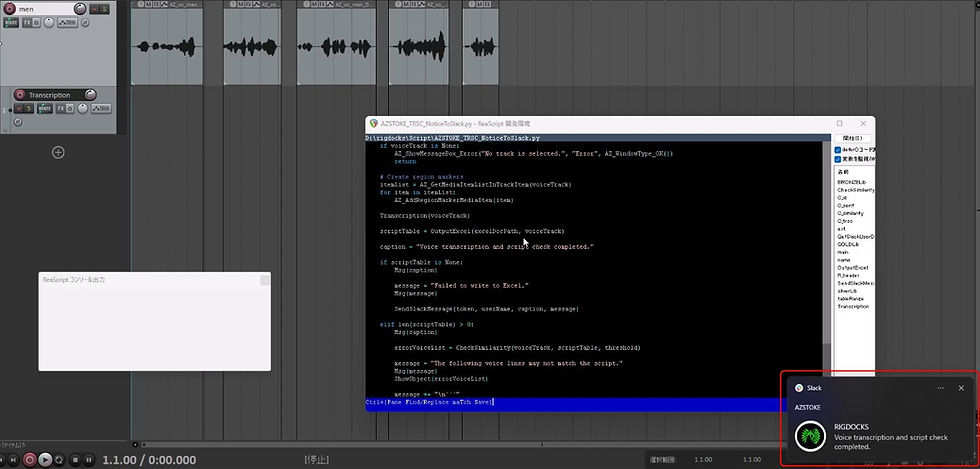This screenshot has height=469, width=980.
Task: Go to project end in transport
Action: coord(13,460)
